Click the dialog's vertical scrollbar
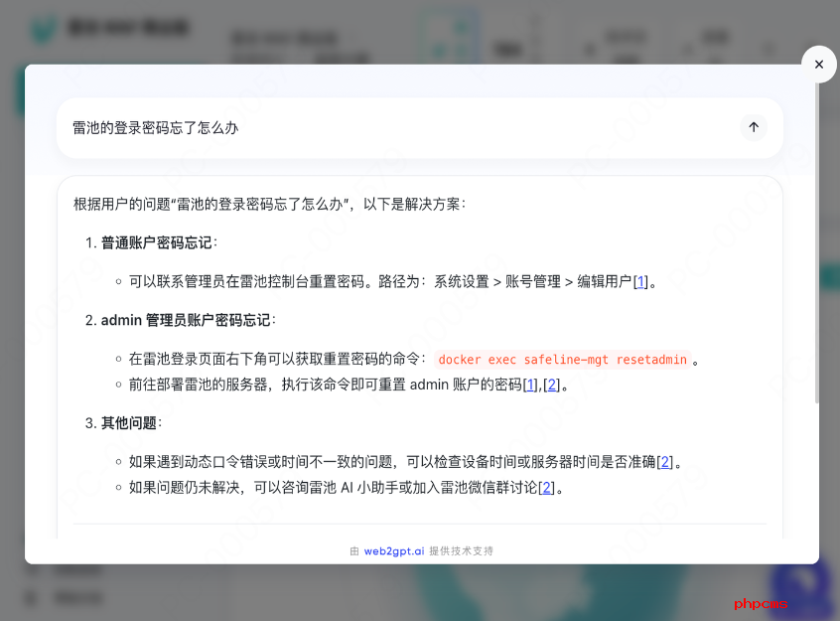Screen dimensions: 840x621 pos(816,241)
